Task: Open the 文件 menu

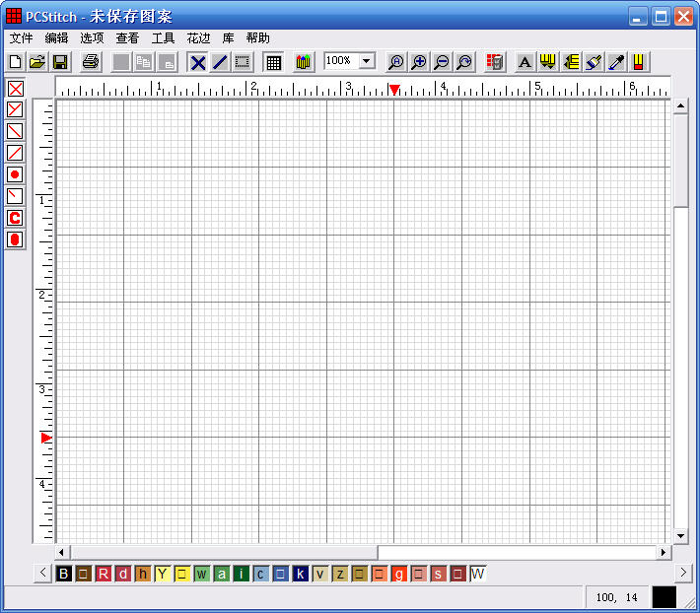Action: (x=21, y=38)
